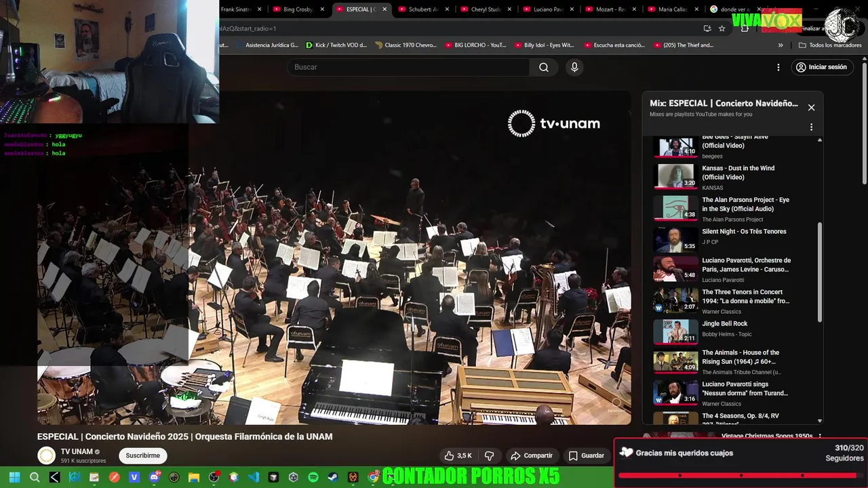Open OBS Studio from taskbar
Image resolution: width=868 pixels, height=488 pixels.
(214, 477)
